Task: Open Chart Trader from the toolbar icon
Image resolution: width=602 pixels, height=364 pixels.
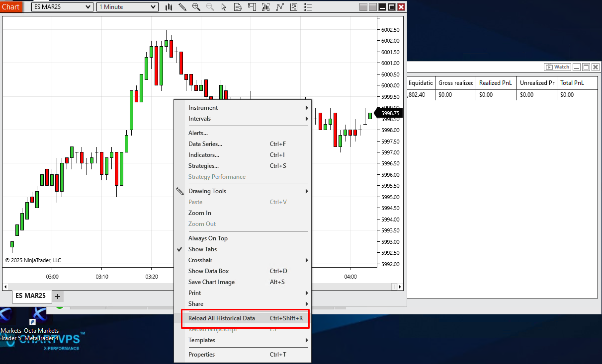Action: (x=252, y=7)
